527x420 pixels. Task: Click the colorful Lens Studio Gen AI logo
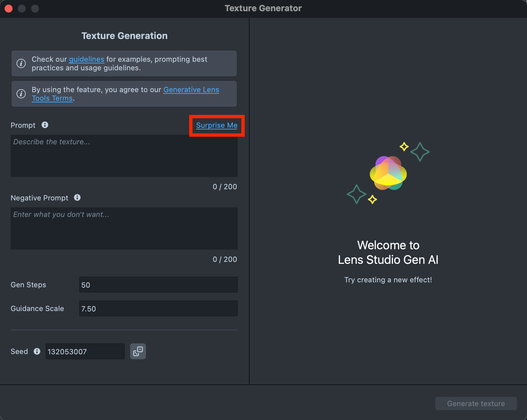[388, 173]
